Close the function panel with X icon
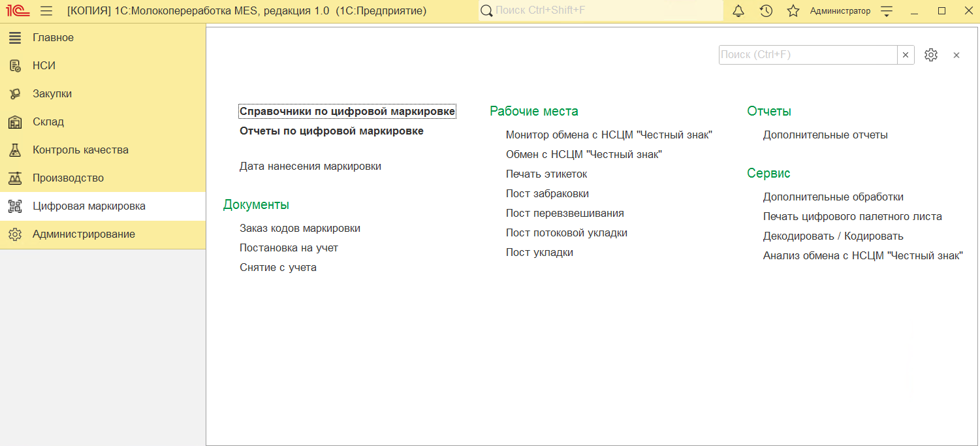The image size is (980, 446). (x=956, y=56)
